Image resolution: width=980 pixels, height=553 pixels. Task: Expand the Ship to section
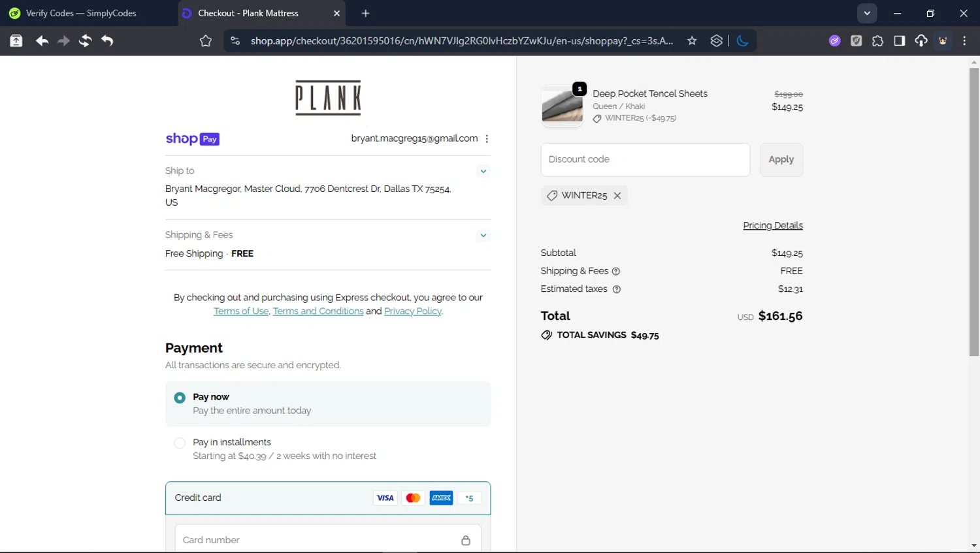click(x=483, y=171)
